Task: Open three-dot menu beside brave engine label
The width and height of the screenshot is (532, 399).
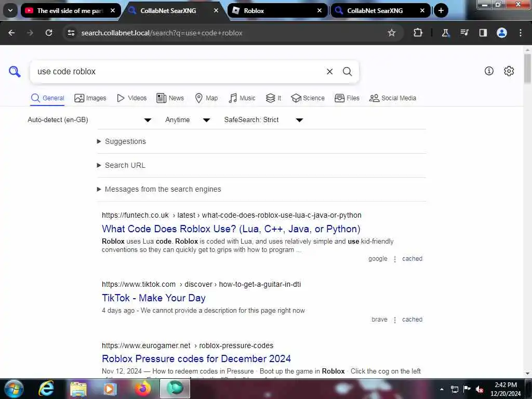Action: 395,320
